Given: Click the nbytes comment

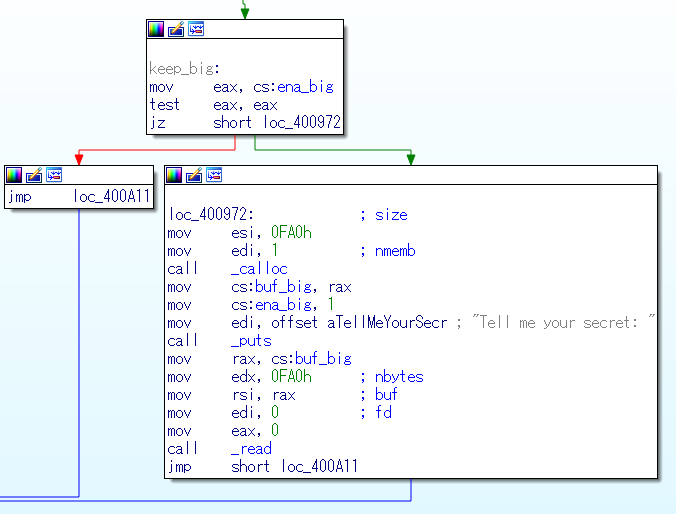Looking at the screenshot, I should click(399, 376).
